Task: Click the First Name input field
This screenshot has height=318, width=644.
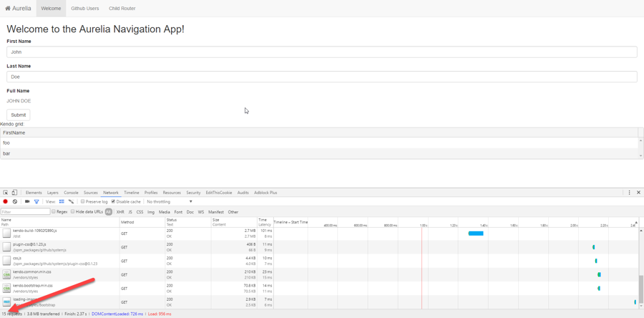Action: (x=321, y=52)
